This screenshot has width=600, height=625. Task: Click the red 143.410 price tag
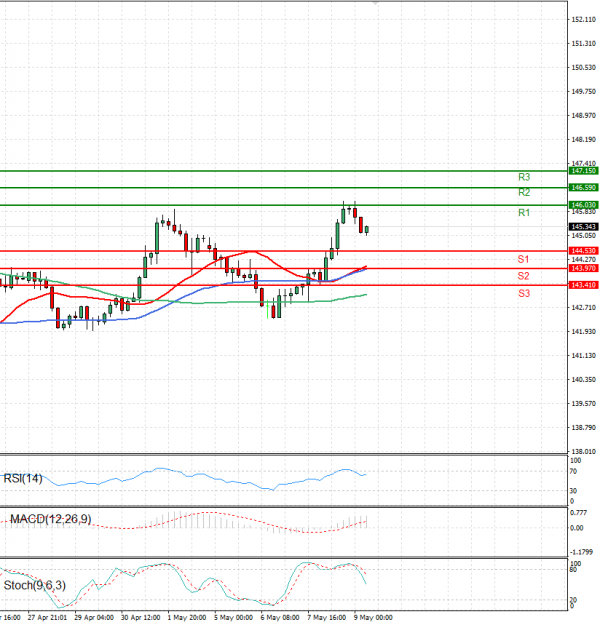(x=583, y=285)
